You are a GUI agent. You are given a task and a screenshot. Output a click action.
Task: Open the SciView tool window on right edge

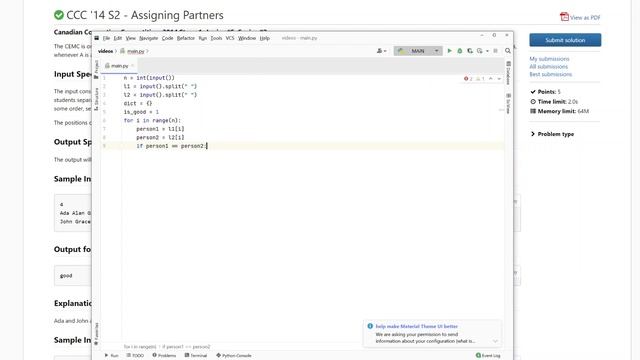(508, 103)
